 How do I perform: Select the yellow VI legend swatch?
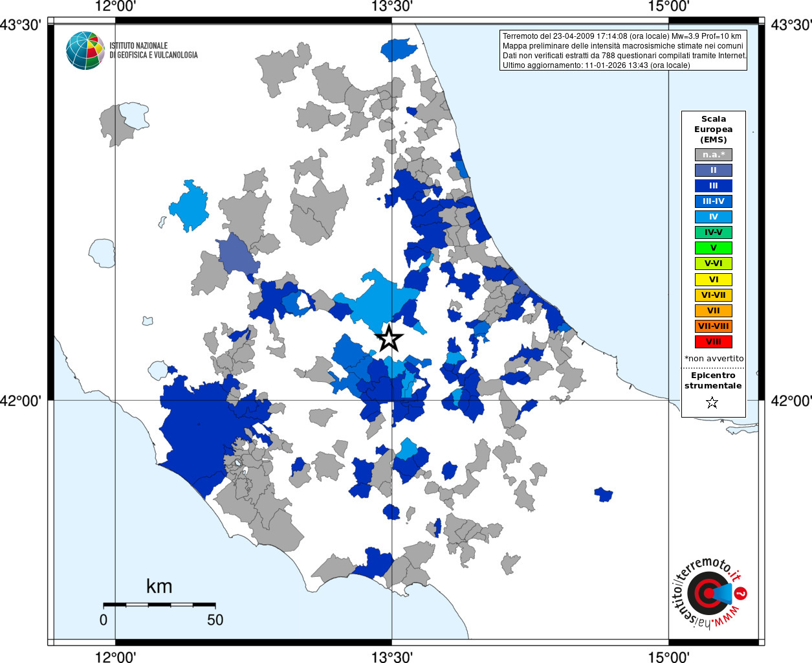[714, 280]
